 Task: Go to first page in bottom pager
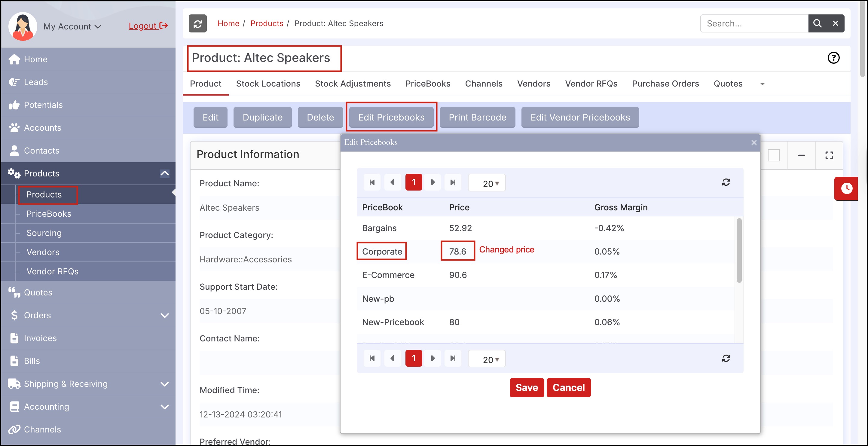pos(372,359)
